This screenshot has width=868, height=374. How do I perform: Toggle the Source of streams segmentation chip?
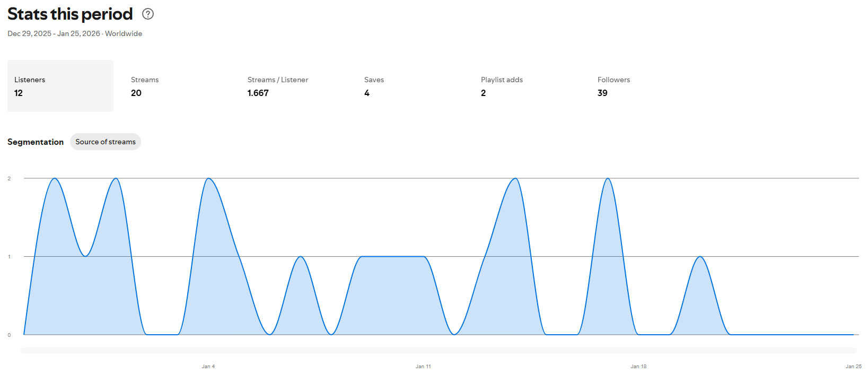[106, 142]
